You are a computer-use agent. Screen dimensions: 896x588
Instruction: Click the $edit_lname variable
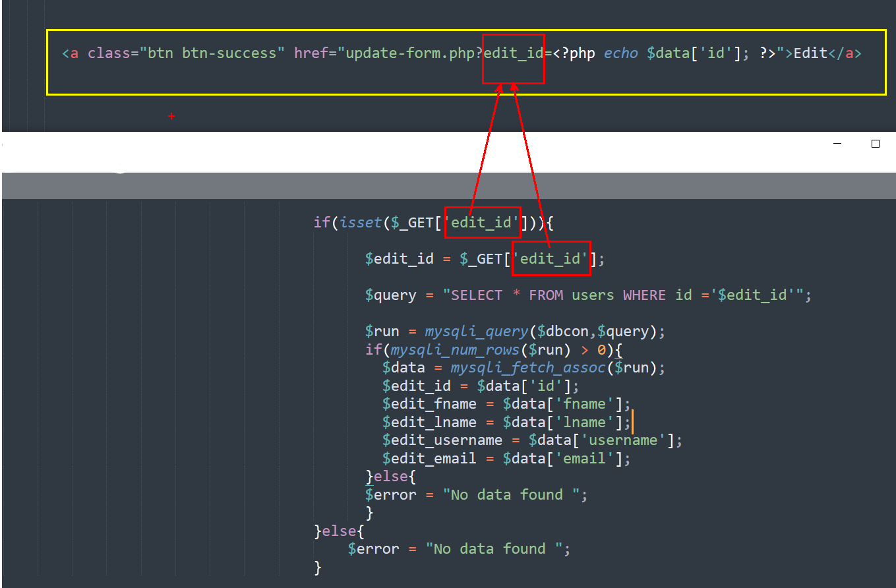tap(429, 422)
